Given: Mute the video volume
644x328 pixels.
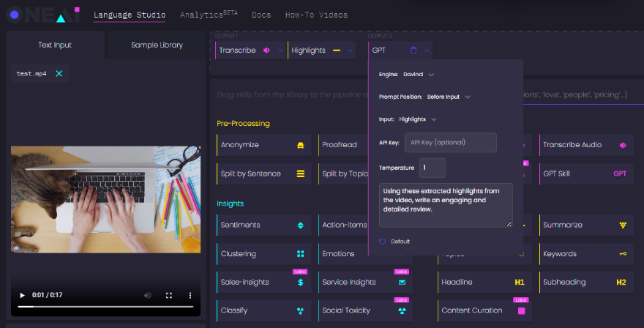Looking at the screenshot, I should 147,295.
